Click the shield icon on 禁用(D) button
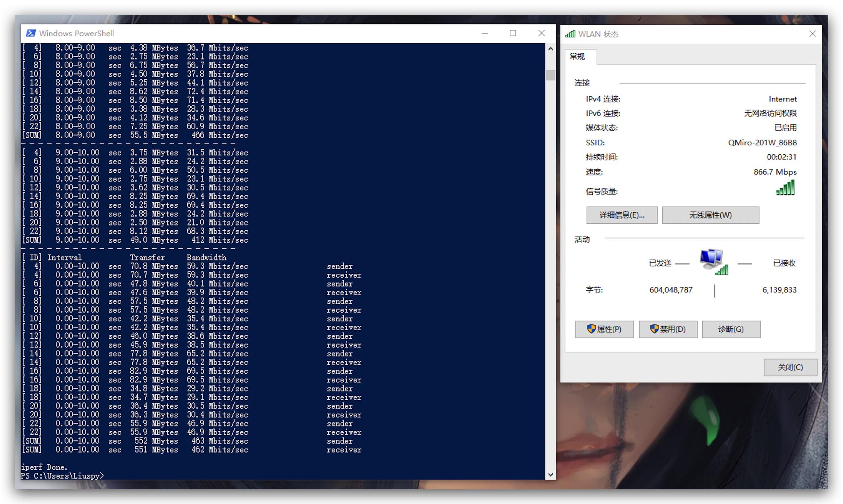The height and width of the screenshot is (504, 843). (x=654, y=329)
